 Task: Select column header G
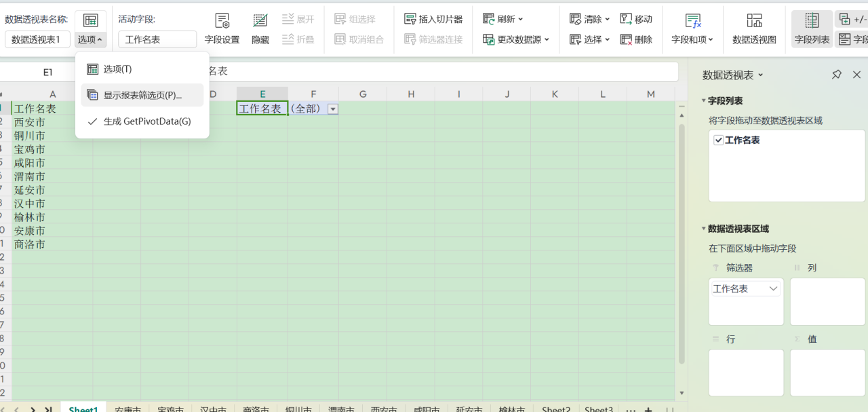point(363,94)
